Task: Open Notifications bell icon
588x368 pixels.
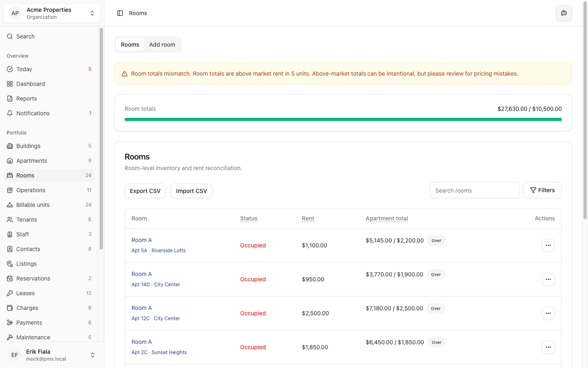Action: pyautogui.click(x=10, y=113)
